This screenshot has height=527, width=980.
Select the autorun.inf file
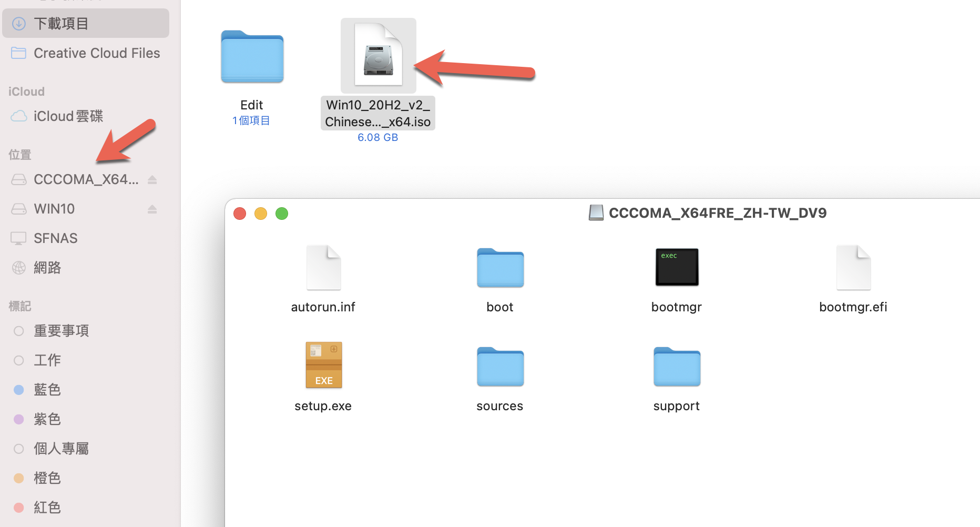323,267
